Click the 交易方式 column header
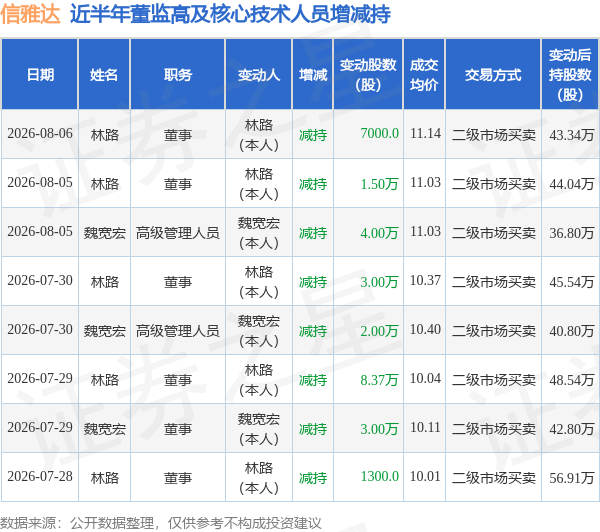600x532 pixels. point(493,74)
